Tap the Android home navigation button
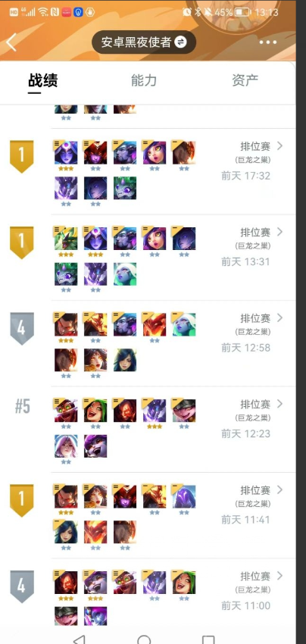 point(144,640)
